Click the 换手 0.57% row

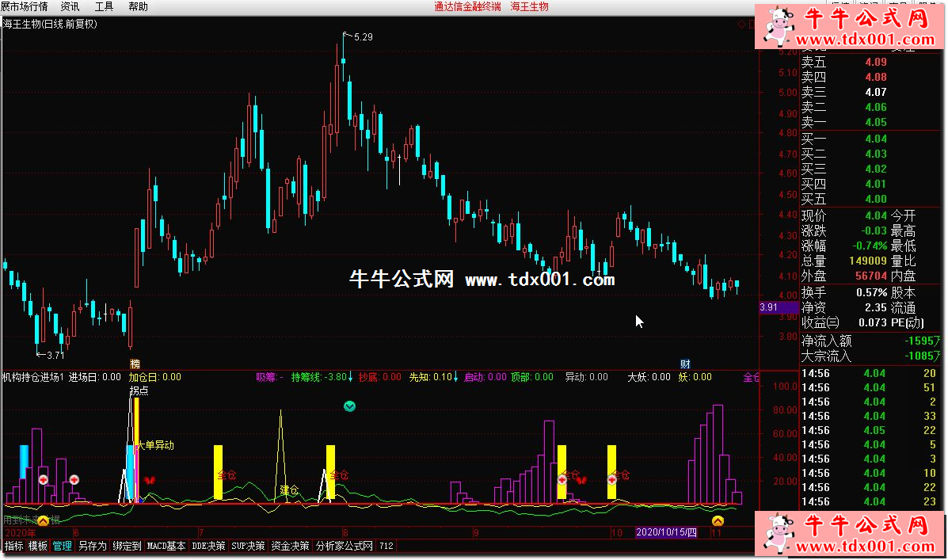point(844,293)
